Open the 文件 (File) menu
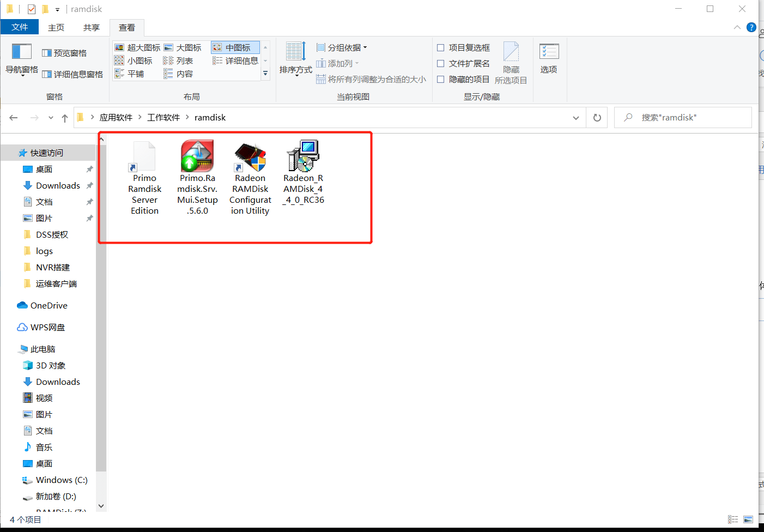 click(20, 27)
